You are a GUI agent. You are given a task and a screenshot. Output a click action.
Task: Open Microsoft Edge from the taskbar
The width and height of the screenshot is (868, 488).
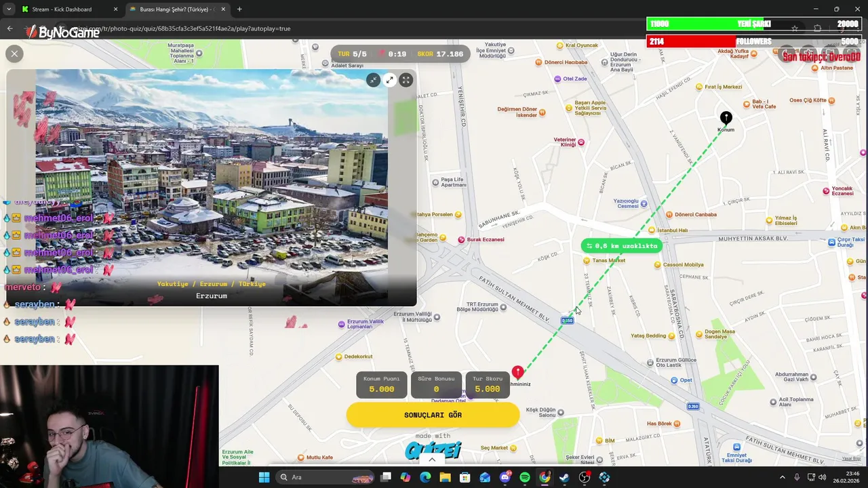coord(425,477)
